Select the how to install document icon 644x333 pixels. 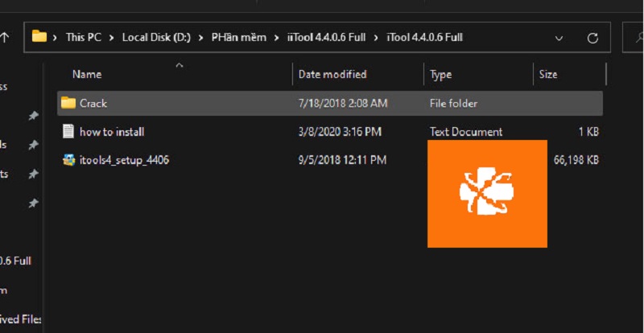coord(68,131)
